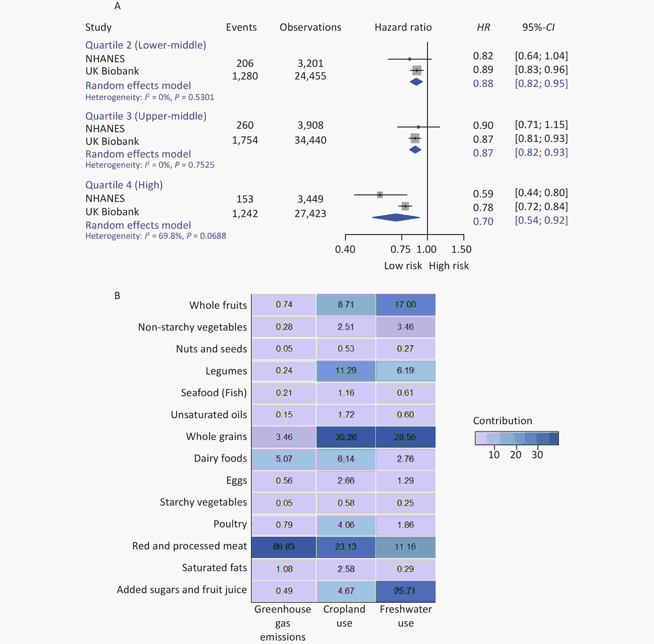654x644 pixels.
Task: Click the Observations column header
Action: [x=310, y=27]
